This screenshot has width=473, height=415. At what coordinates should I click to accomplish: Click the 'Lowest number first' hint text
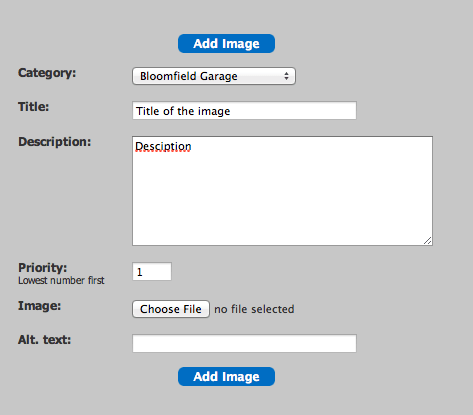(x=61, y=281)
